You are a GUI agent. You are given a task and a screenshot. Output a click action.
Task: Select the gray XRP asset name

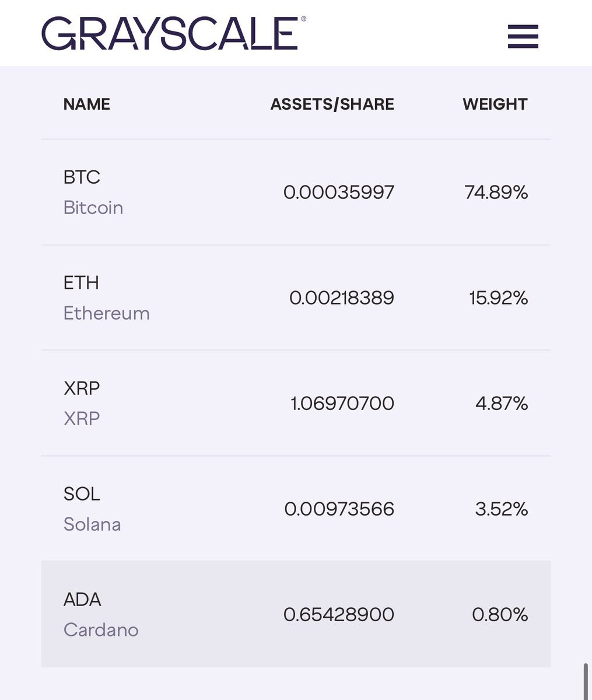82,419
